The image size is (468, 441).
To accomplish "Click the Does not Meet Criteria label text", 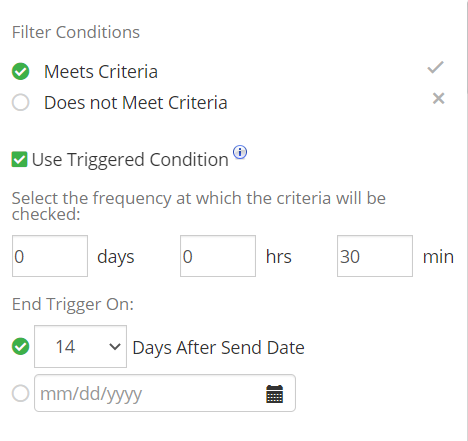I will point(136,102).
